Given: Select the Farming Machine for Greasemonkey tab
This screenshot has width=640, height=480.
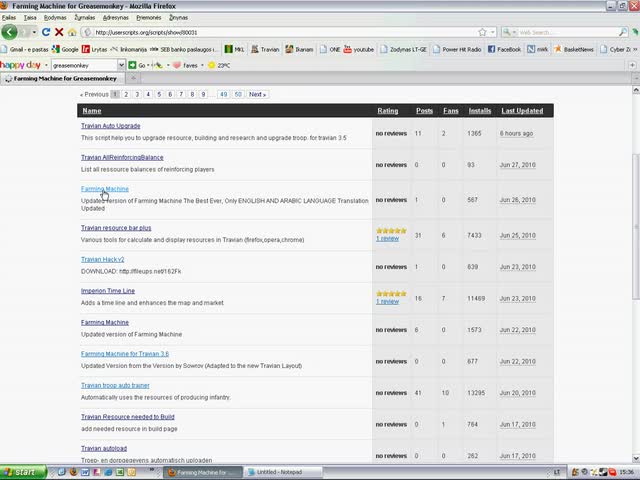Looking at the screenshot, I should [63, 78].
